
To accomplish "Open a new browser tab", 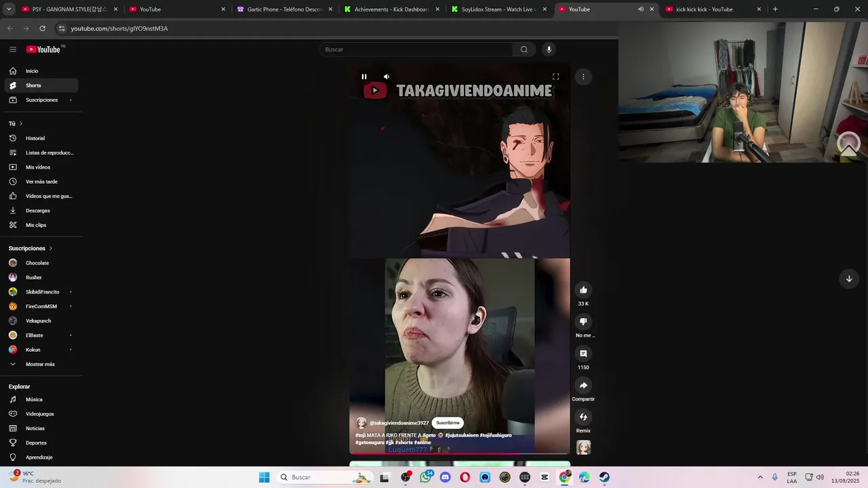I will tap(775, 9).
